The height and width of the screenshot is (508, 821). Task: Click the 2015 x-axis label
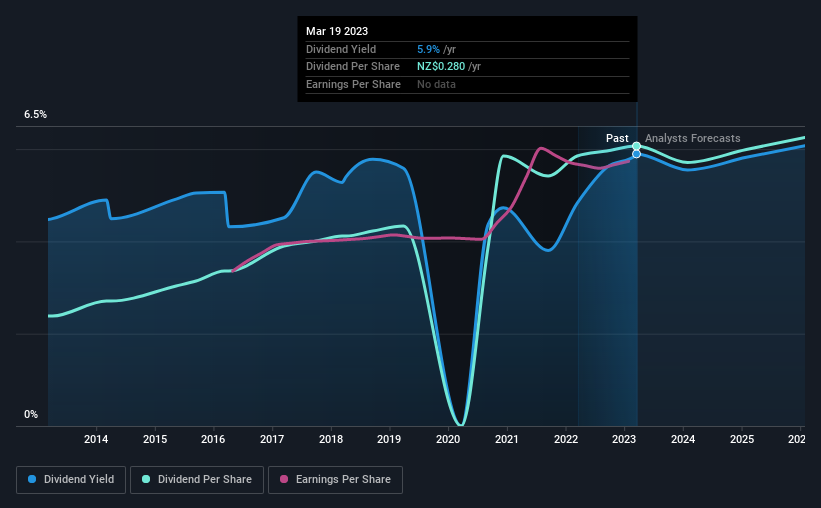(x=155, y=439)
